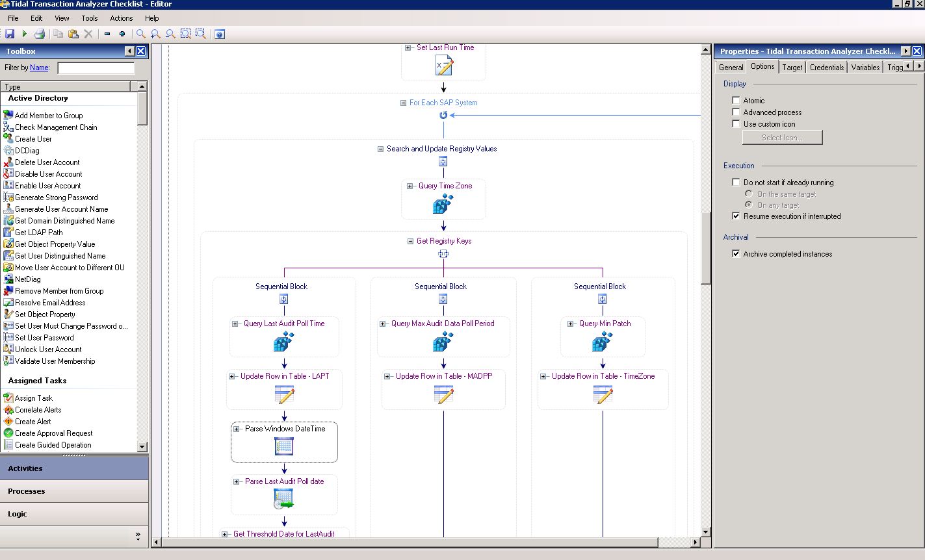Collapse the For Each SAP System block
The image size is (925, 560).
(404, 103)
